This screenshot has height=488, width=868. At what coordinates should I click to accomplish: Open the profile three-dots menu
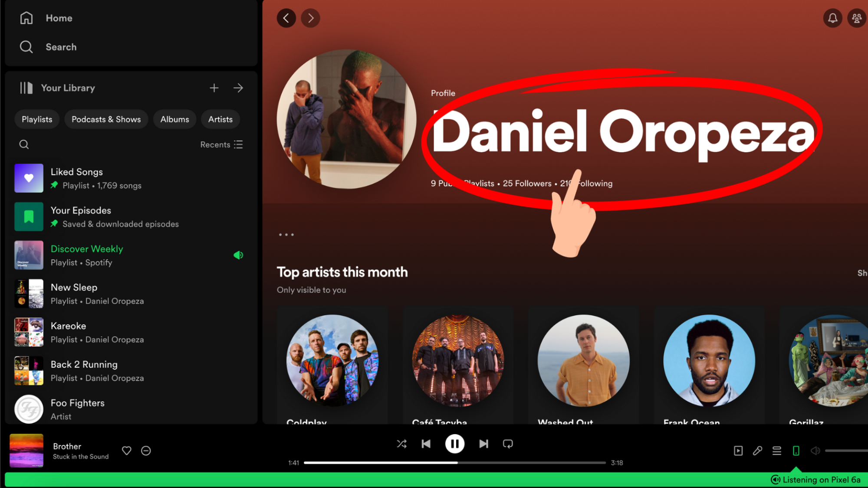tap(286, 235)
